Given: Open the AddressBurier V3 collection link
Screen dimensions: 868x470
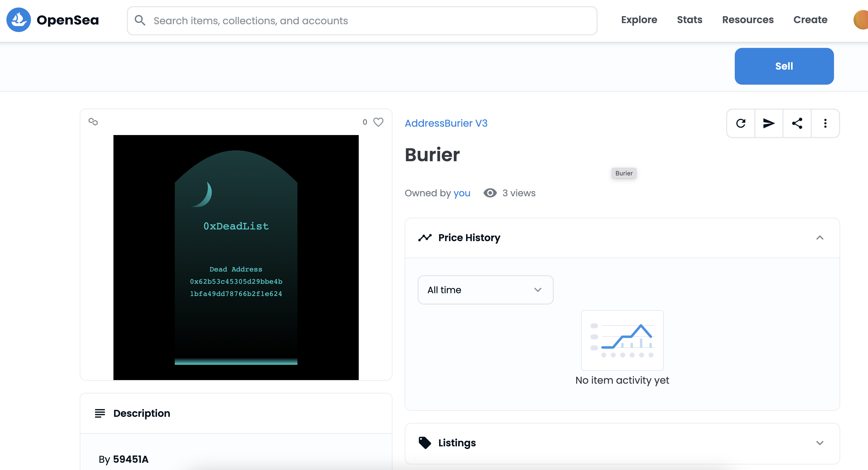Looking at the screenshot, I should click(446, 123).
